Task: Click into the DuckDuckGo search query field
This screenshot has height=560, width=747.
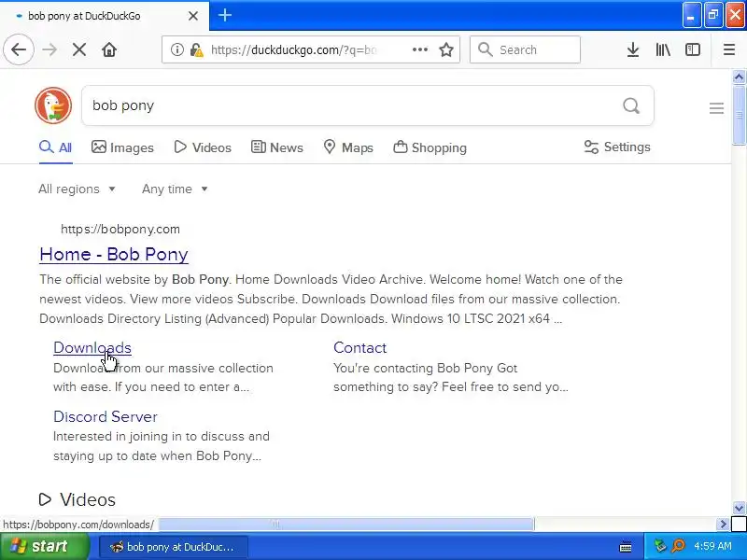Action: (353, 105)
